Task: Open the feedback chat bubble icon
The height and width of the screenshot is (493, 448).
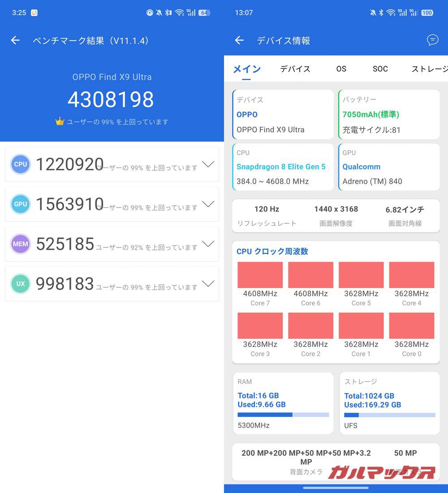Action: click(x=433, y=40)
